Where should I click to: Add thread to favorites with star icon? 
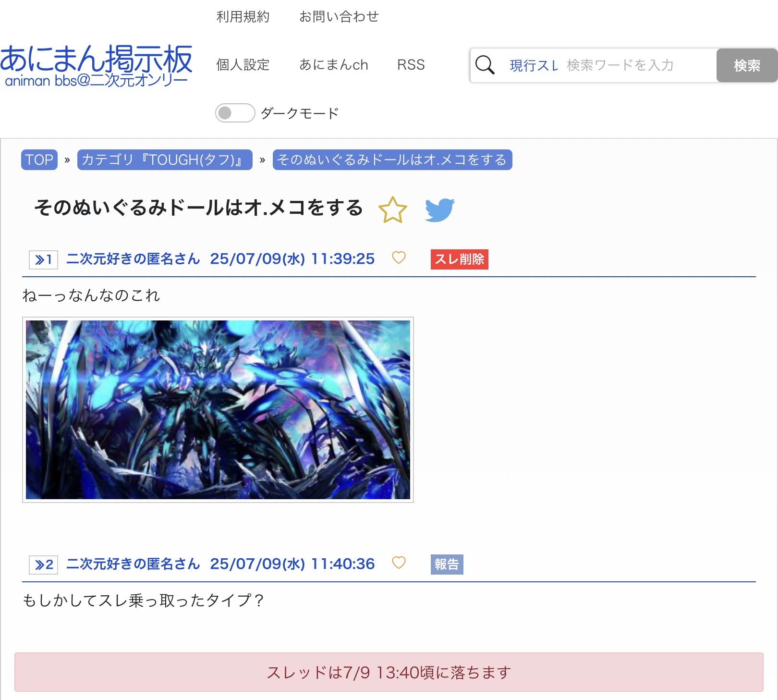coord(393,210)
